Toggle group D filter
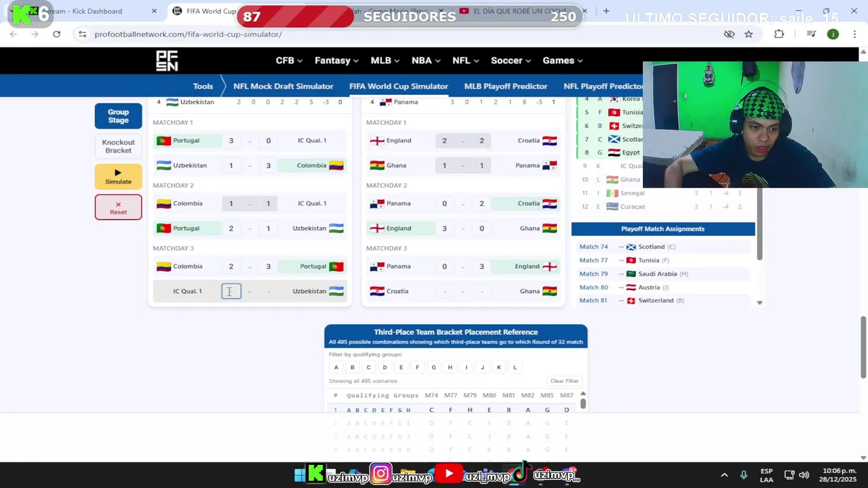The width and height of the screenshot is (868, 488). click(384, 367)
